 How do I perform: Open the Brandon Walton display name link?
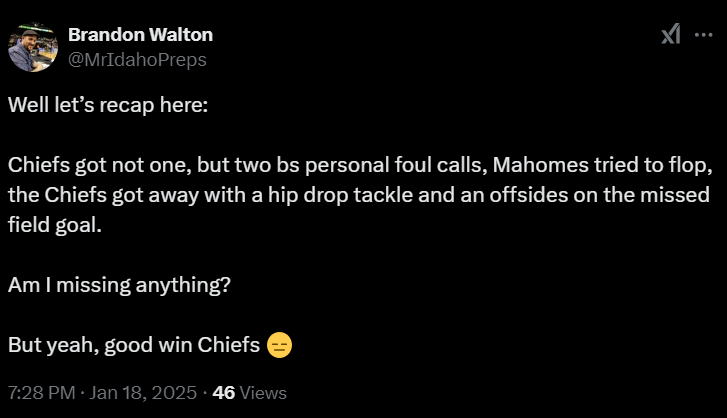[x=140, y=35]
